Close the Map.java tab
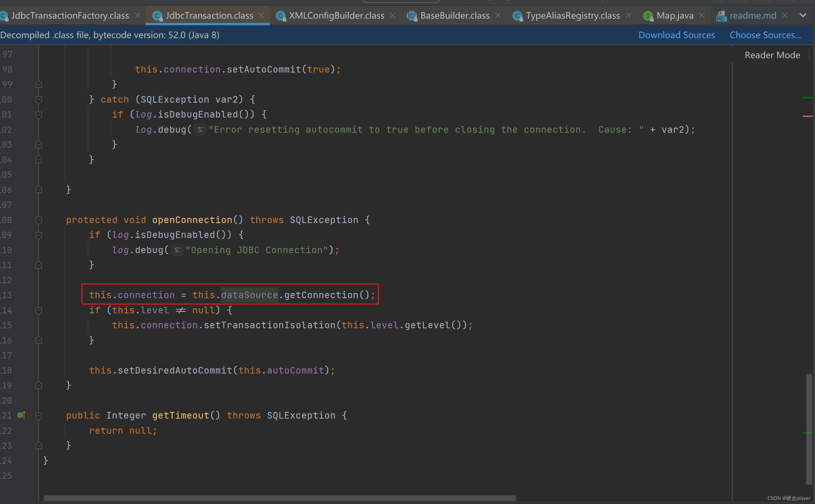The height and width of the screenshot is (504, 815). click(x=702, y=15)
